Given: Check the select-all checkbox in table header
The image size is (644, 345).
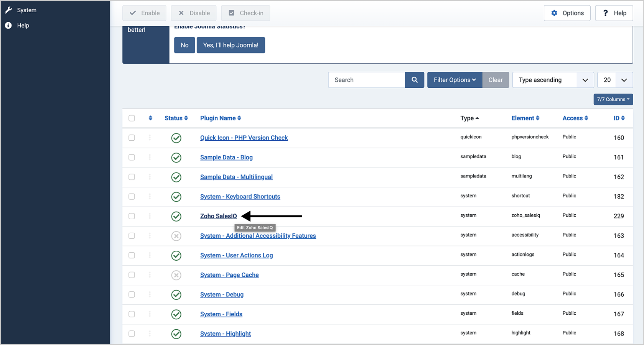Looking at the screenshot, I should 132,118.
